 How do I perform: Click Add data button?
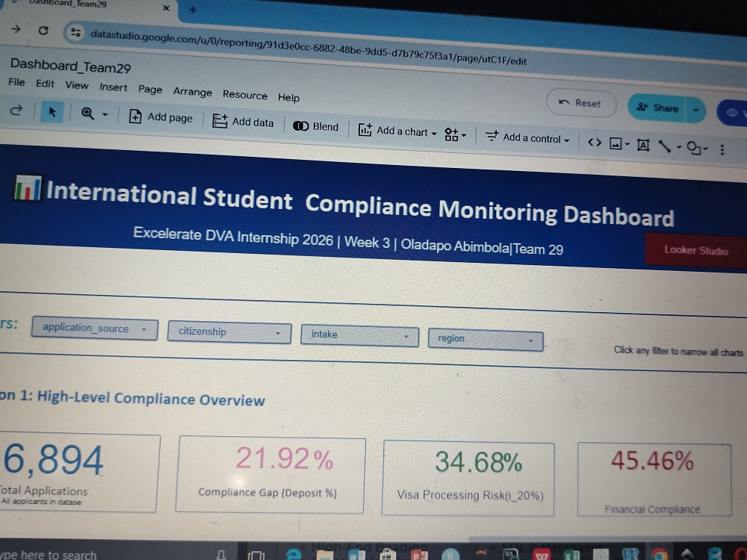coord(243,122)
